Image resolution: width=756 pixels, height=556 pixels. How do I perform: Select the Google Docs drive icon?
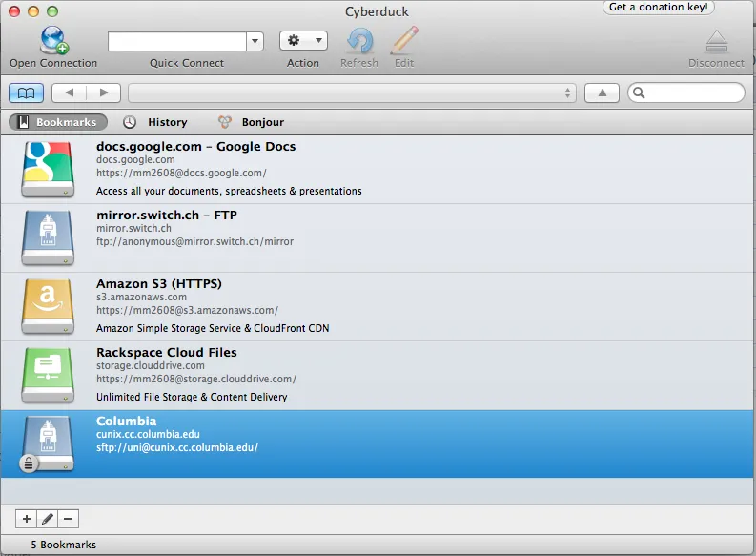[x=48, y=169]
